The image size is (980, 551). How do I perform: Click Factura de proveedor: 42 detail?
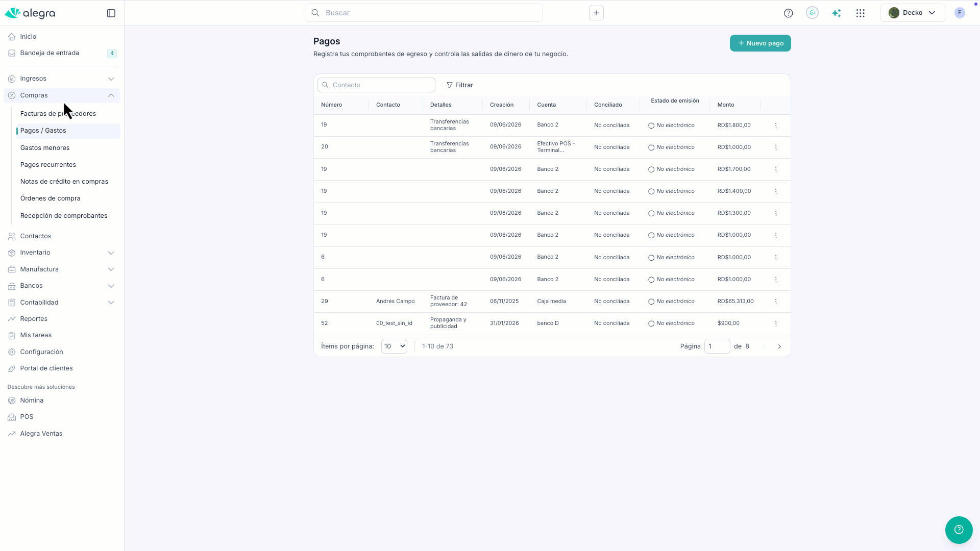[449, 301]
